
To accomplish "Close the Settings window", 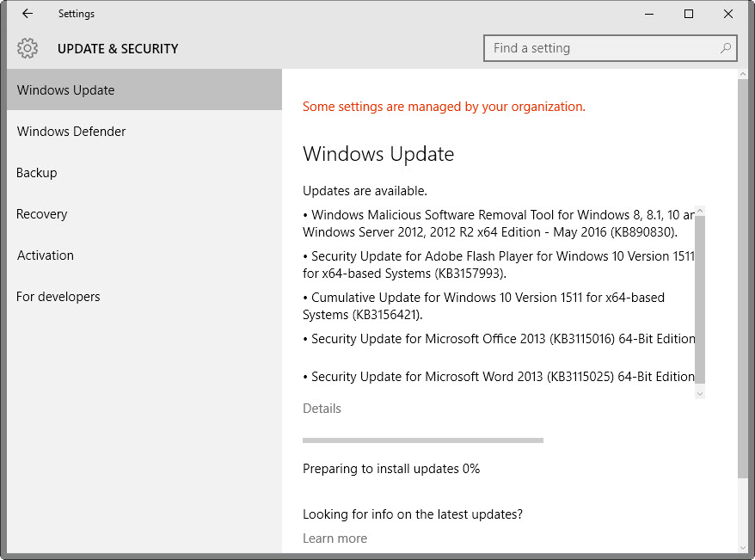I will point(728,14).
